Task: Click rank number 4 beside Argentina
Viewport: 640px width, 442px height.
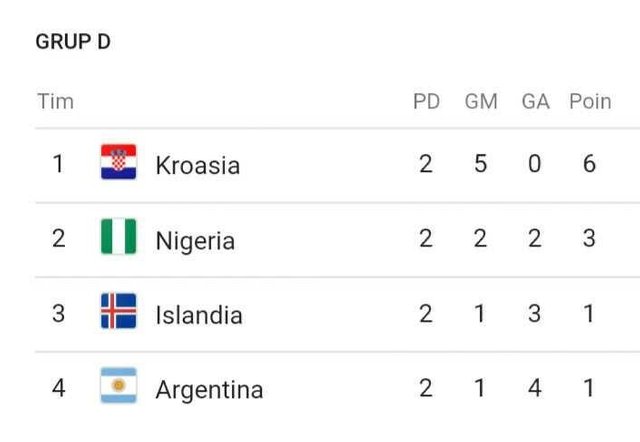Action: (58, 388)
